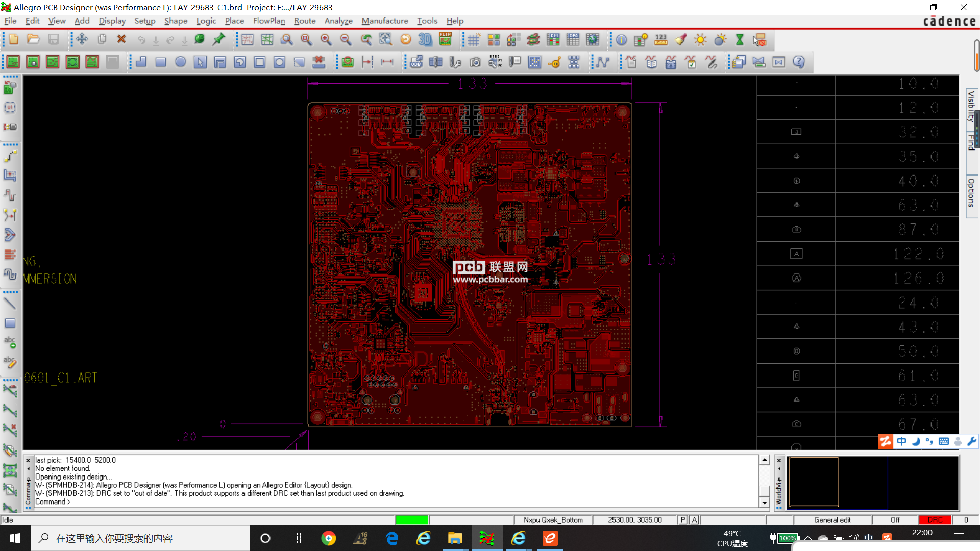The width and height of the screenshot is (980, 551).
Task: Select the Add Line tool in sidebar
Action: [x=10, y=304]
